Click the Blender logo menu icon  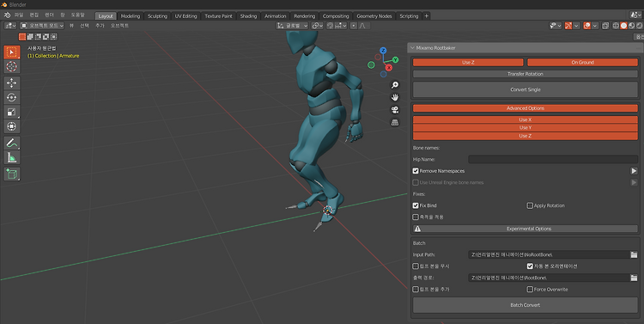8,15
